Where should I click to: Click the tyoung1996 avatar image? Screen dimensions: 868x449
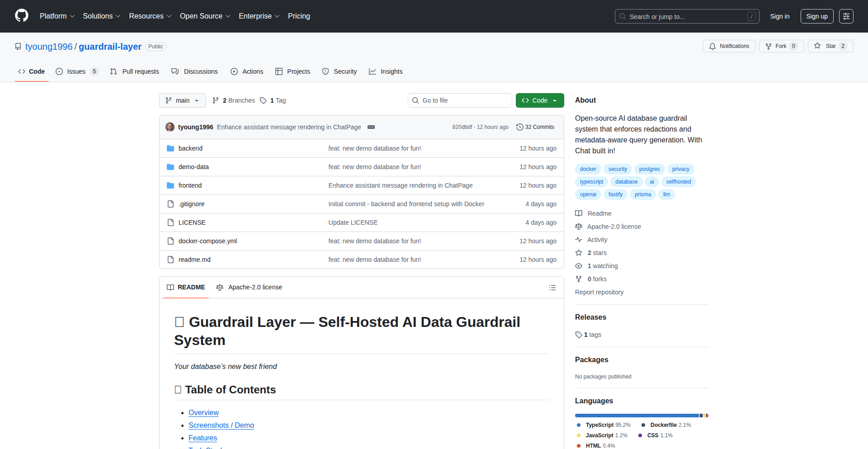170,127
